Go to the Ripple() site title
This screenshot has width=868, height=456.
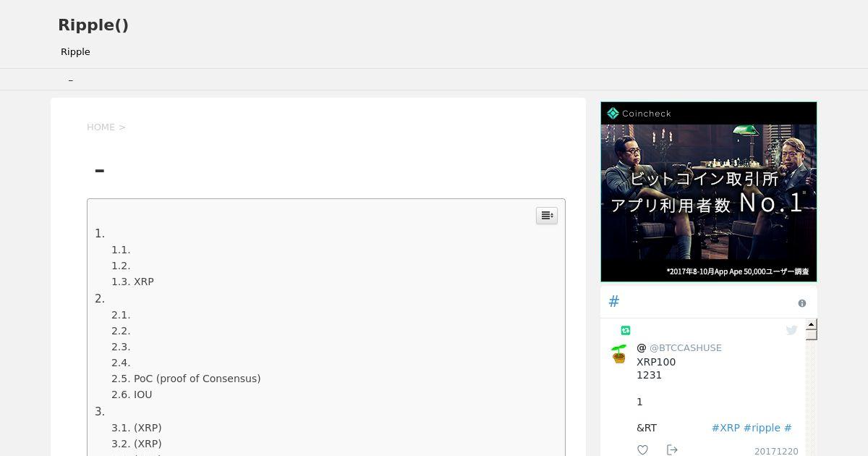pos(93,25)
